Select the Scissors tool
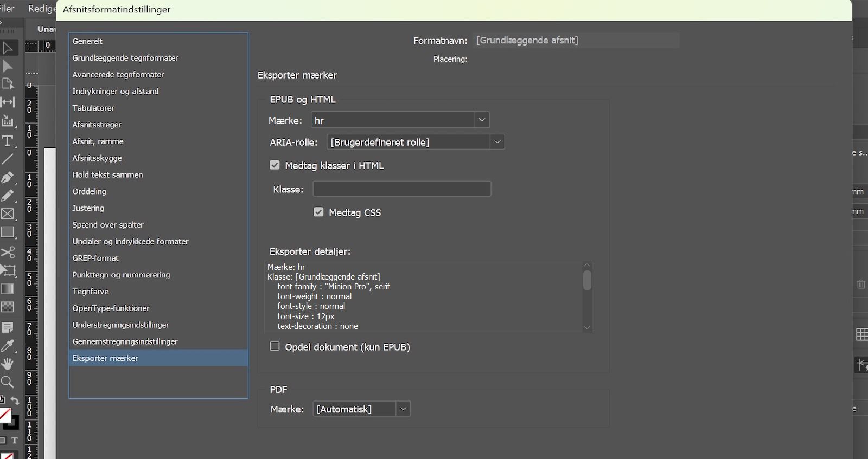This screenshot has width=868, height=459. pyautogui.click(x=8, y=253)
